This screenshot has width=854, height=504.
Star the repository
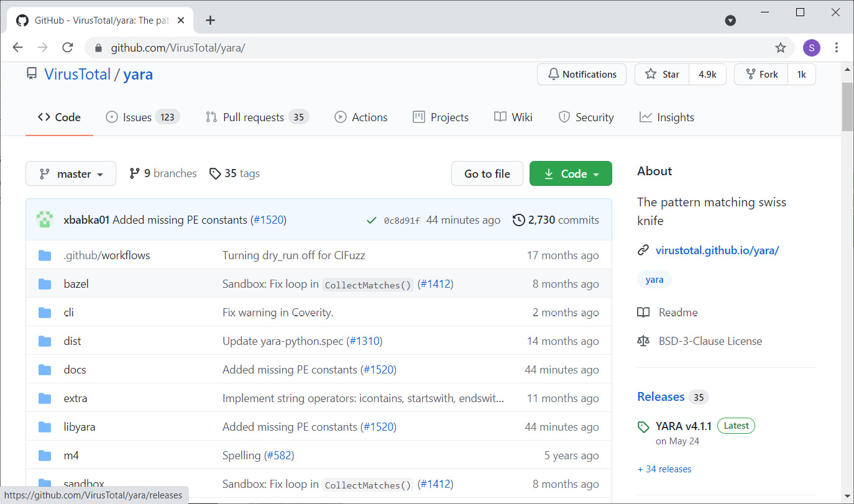tap(663, 75)
